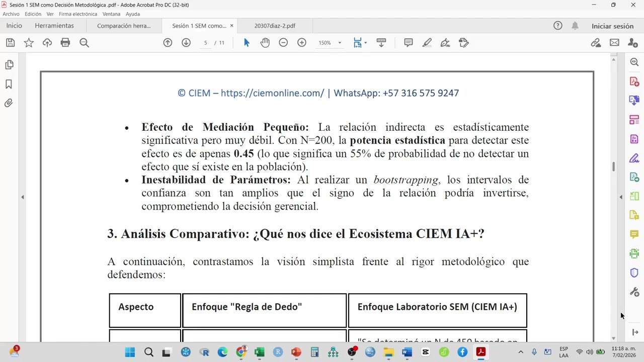Click the stamp tool icon in toolbar
This screenshot has width=644, height=362.
point(464,43)
